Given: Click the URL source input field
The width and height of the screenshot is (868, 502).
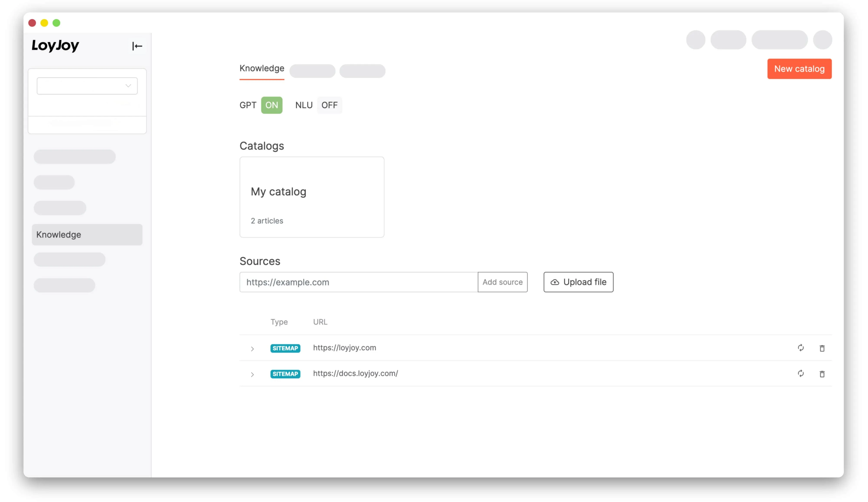Looking at the screenshot, I should pyautogui.click(x=358, y=281).
